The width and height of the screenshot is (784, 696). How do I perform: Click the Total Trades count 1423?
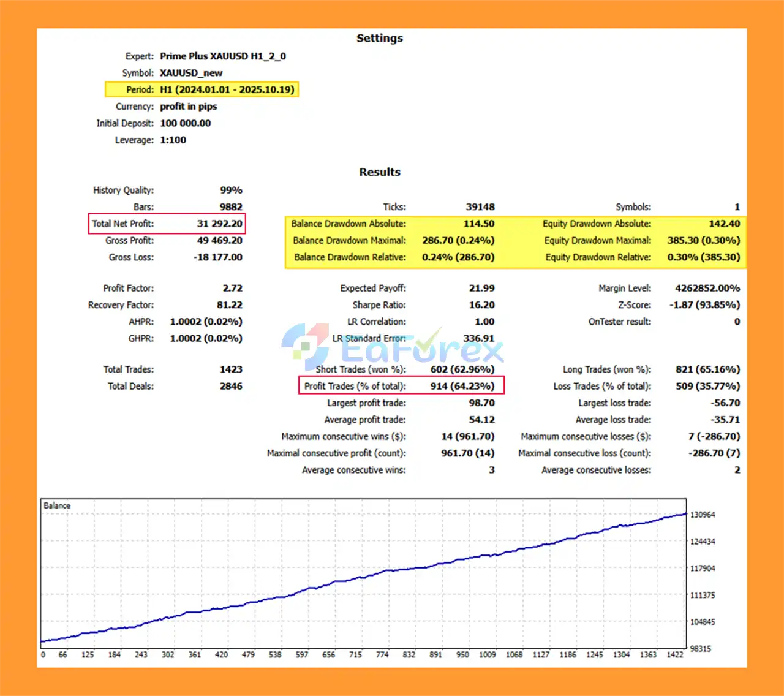click(231, 369)
